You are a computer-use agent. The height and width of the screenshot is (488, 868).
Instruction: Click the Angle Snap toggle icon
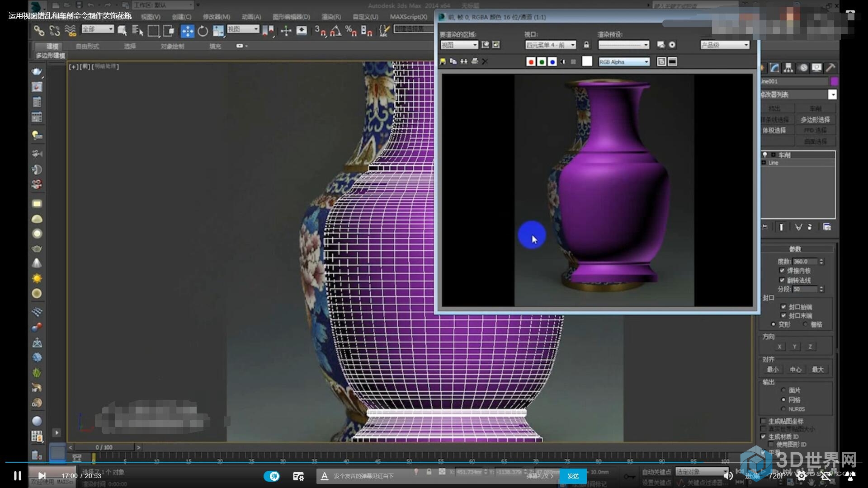click(335, 31)
